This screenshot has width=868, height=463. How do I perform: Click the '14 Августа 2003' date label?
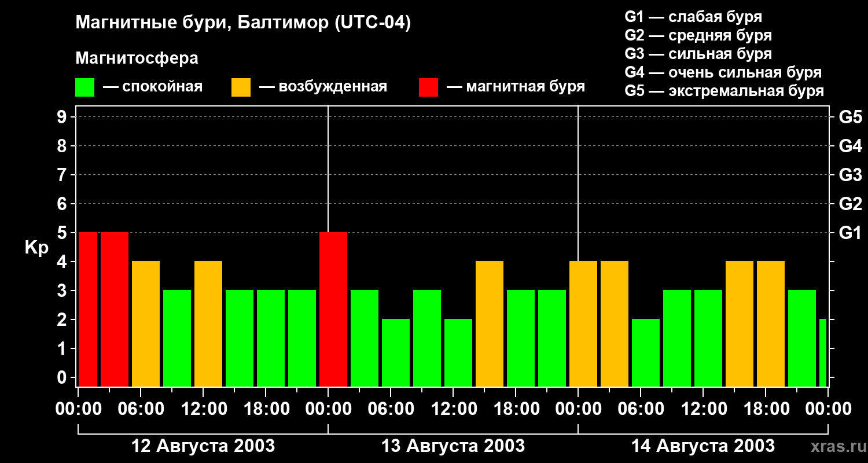(703, 446)
